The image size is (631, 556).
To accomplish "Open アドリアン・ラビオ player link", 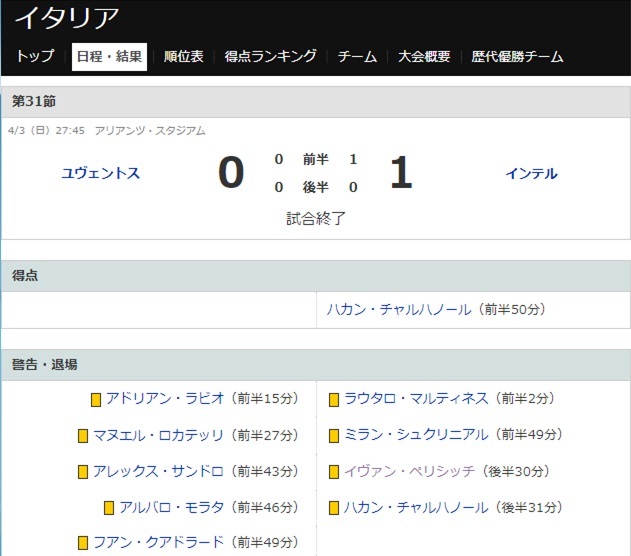I will click(x=165, y=398).
